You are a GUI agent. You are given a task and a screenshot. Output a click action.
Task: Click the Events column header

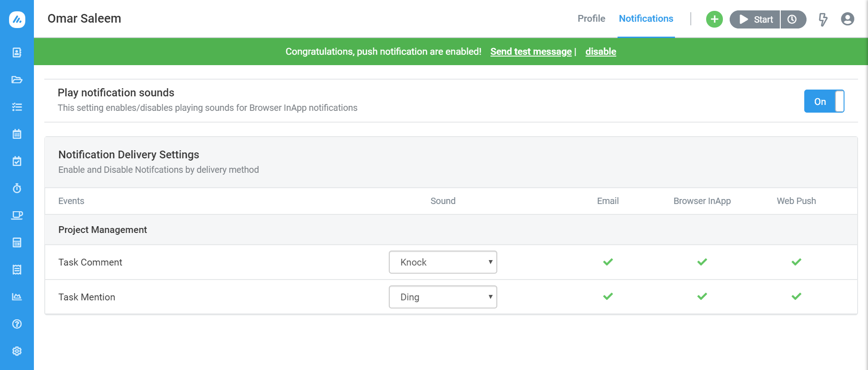[71, 201]
